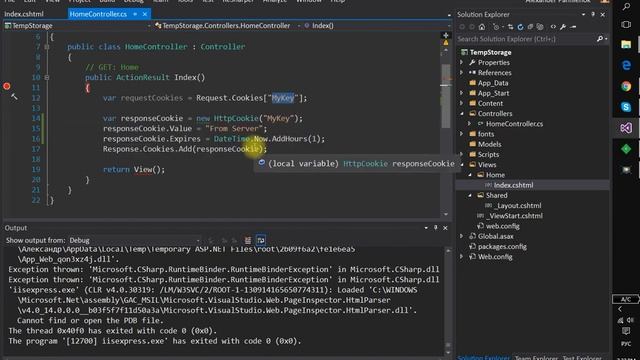
Task: Open TempStorage project dropdown in navigation bar
Action: (77, 26)
